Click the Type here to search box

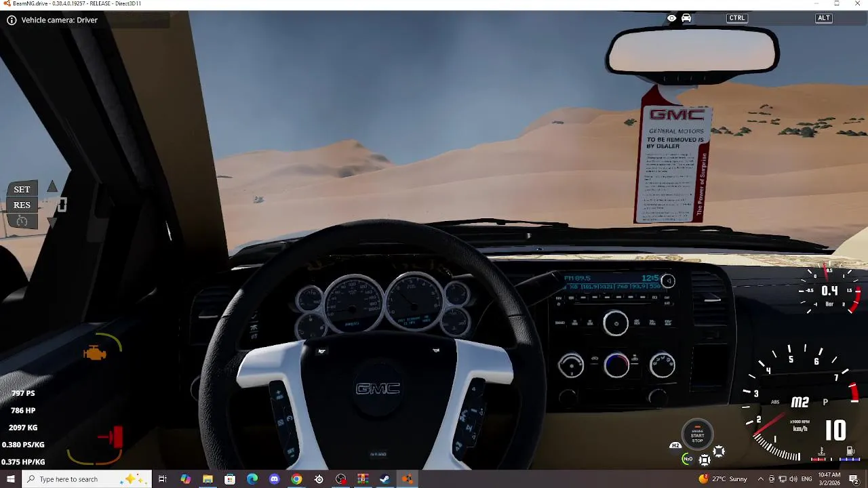pos(87,479)
